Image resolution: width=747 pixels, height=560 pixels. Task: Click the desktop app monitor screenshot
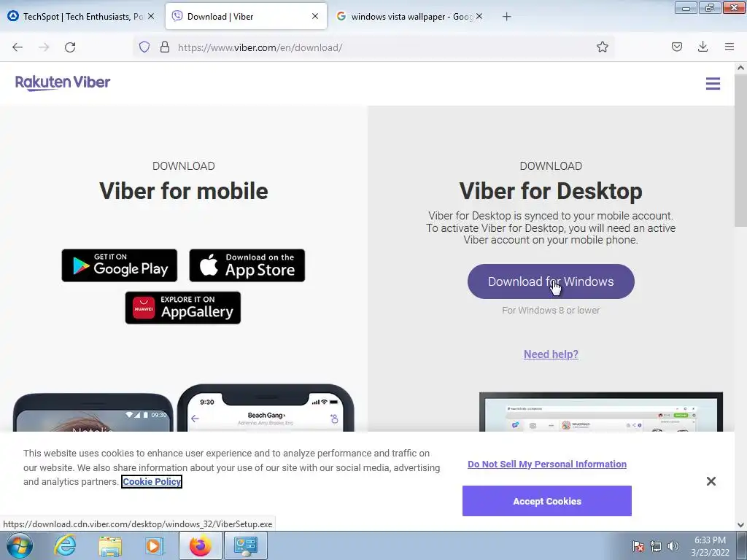pyautogui.click(x=601, y=412)
